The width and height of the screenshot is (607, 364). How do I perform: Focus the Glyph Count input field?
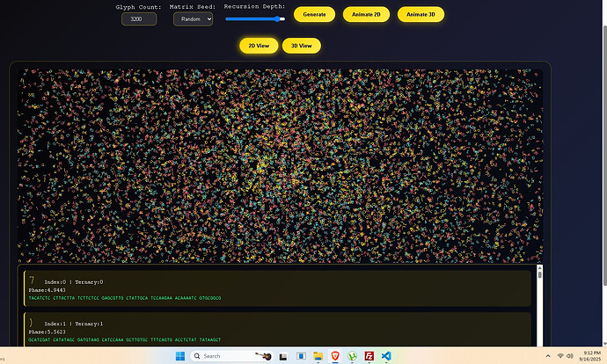(138, 19)
